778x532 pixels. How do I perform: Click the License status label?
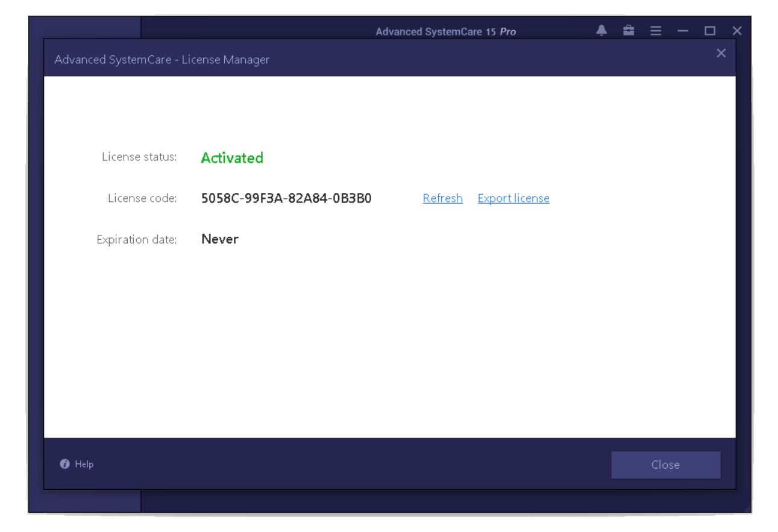[x=139, y=157]
